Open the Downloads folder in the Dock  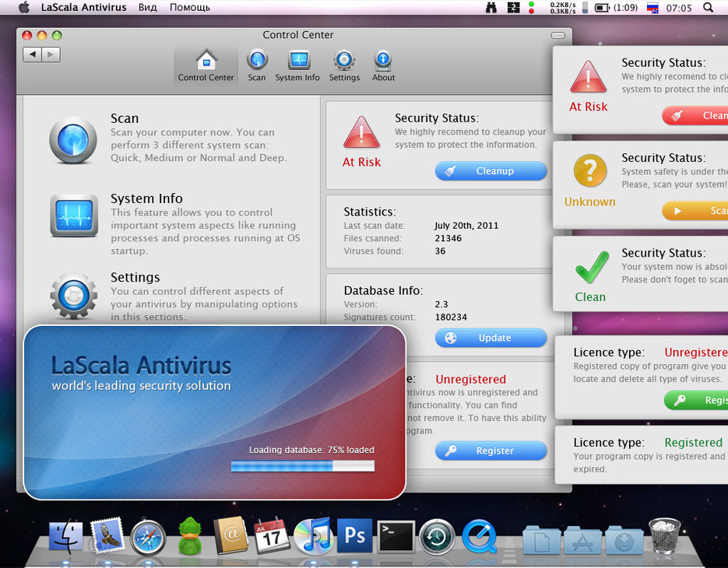(624, 540)
